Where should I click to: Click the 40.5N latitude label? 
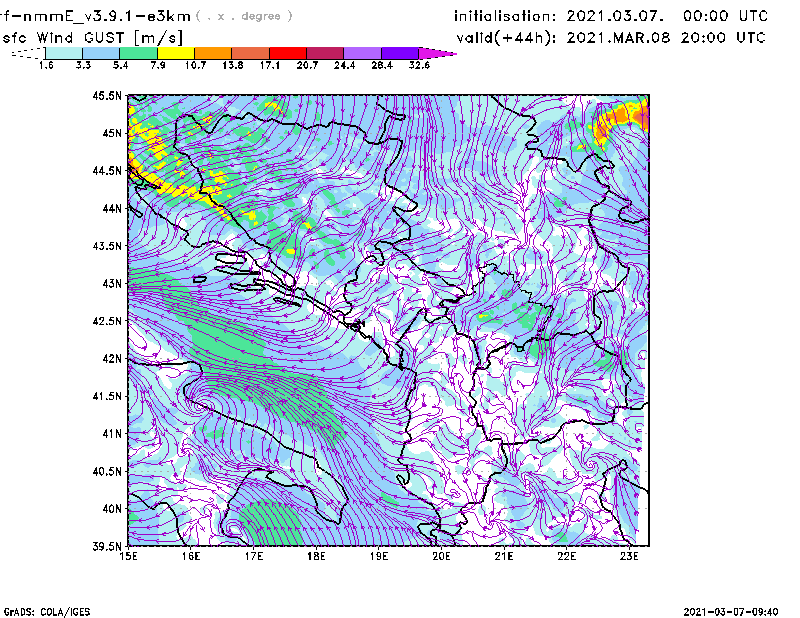pos(107,472)
